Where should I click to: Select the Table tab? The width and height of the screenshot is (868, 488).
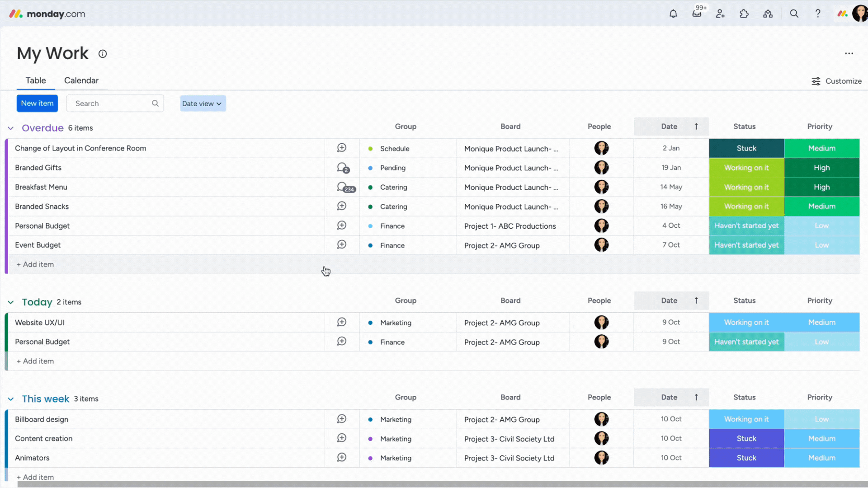[x=36, y=80]
